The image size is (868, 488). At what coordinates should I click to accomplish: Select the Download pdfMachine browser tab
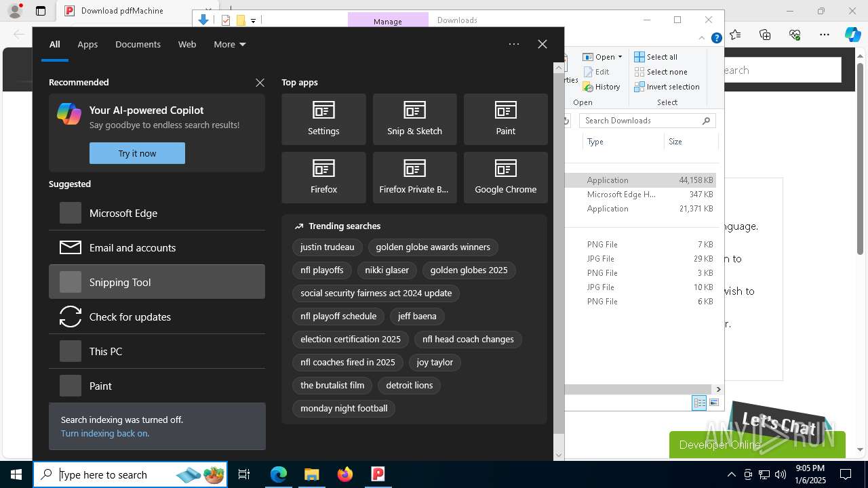point(122,11)
